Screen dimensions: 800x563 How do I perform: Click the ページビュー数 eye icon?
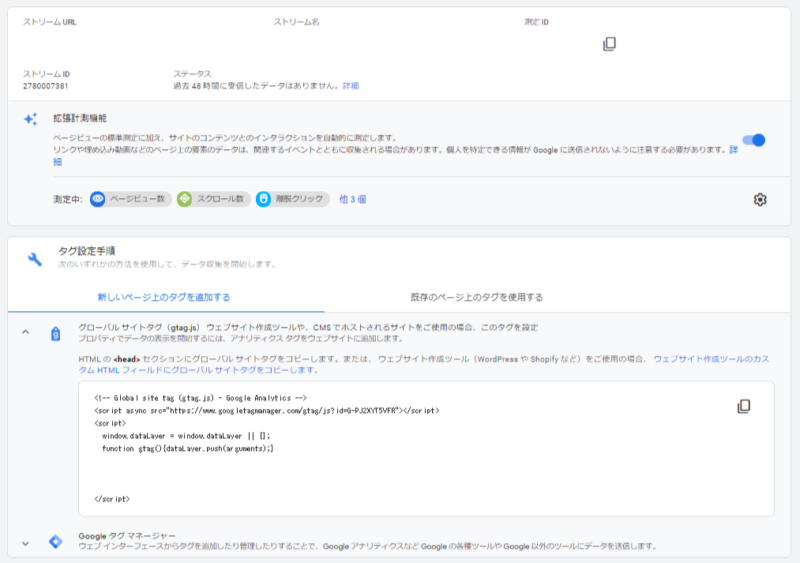pos(98,199)
